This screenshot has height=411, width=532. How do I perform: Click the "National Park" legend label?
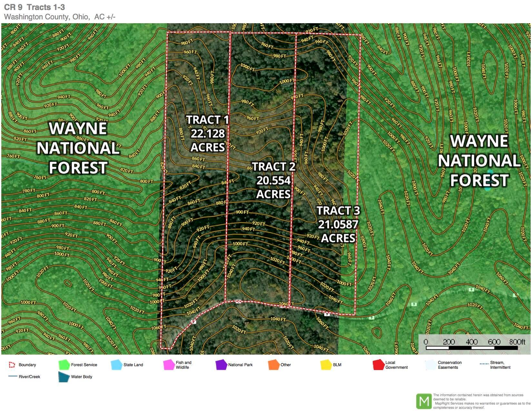tap(241, 365)
